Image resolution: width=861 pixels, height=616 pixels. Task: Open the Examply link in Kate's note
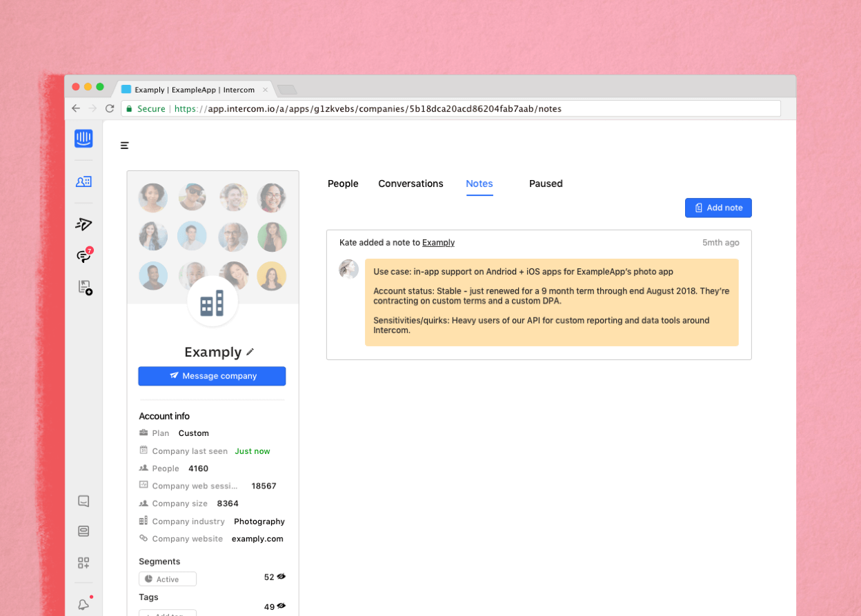pos(438,242)
